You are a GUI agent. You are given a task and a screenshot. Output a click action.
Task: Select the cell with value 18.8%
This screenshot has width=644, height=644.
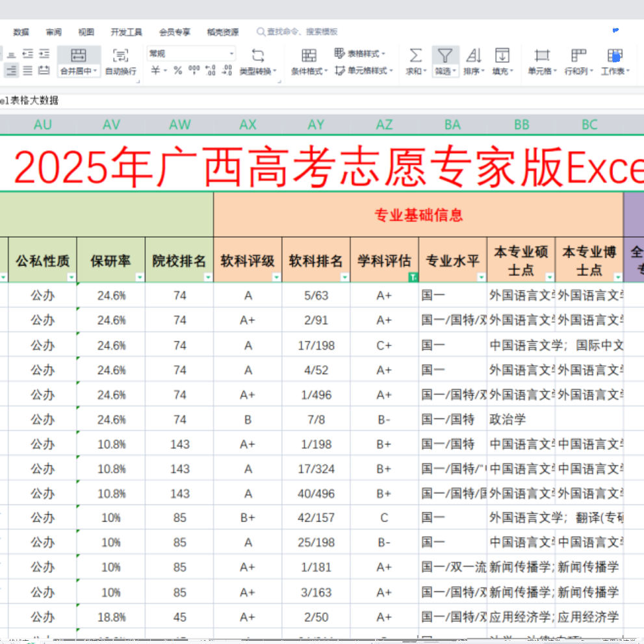coord(111,617)
